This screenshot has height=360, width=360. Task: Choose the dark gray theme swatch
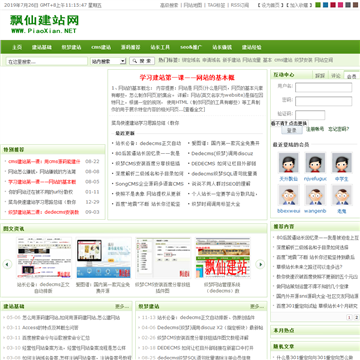tap(348, 5)
